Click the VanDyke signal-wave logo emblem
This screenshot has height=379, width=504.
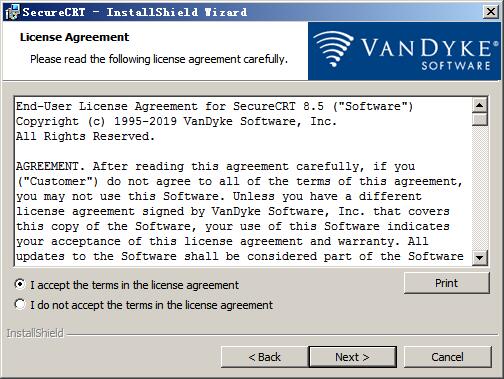pos(333,49)
